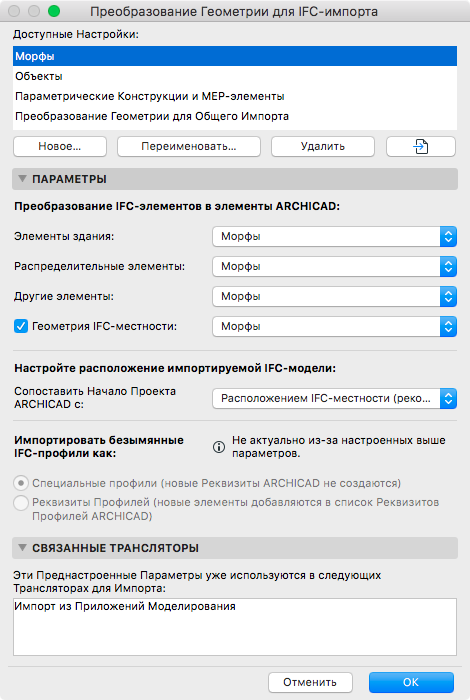
Task: Select the Специальные профили radio button
Action: pos(21,483)
